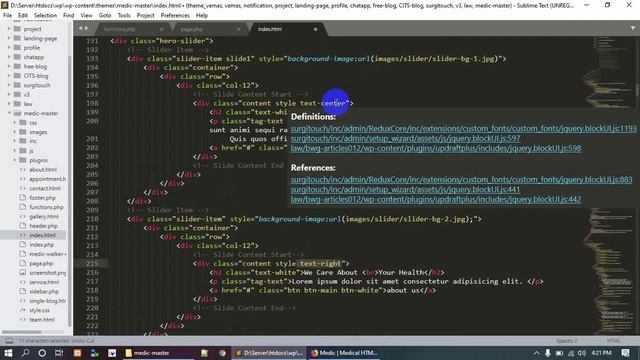The image size is (640, 360).
Task: Expand the css subfolder arrow
Action: click(x=15, y=122)
